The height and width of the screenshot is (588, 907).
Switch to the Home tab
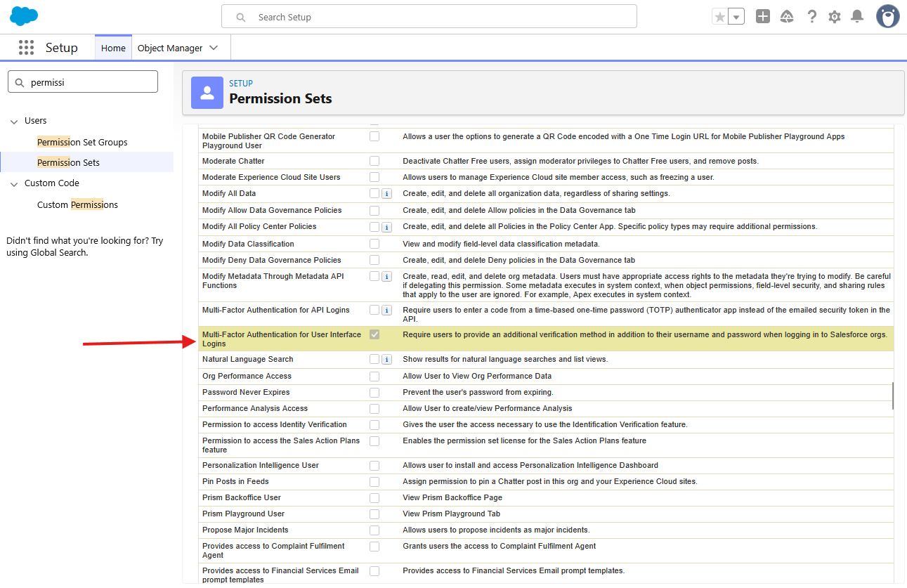click(113, 48)
